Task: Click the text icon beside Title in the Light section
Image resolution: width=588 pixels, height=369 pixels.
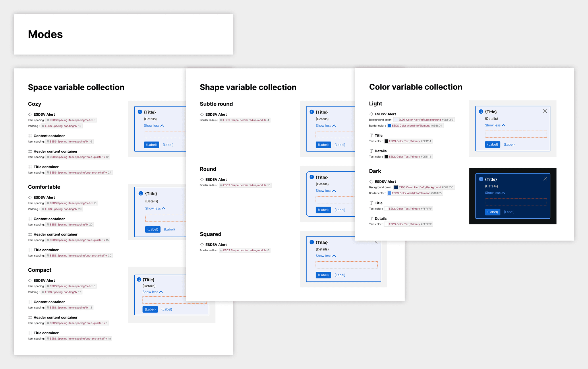Action: tap(371, 135)
